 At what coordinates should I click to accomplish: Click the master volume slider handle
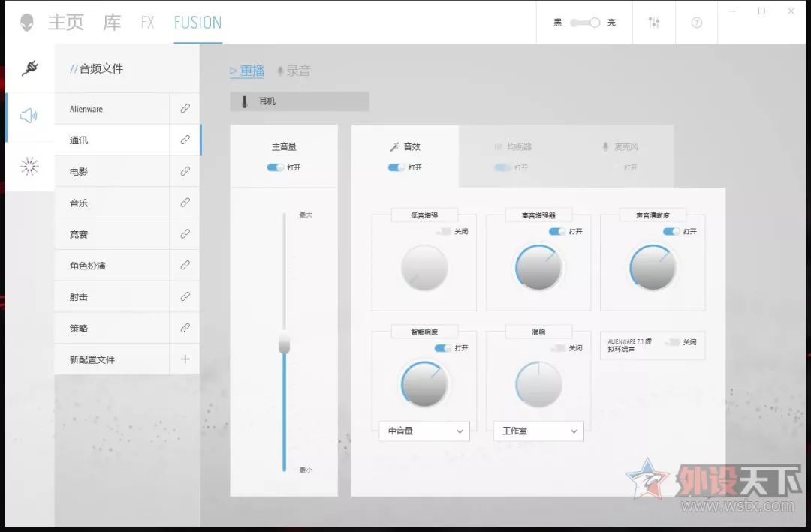click(284, 344)
